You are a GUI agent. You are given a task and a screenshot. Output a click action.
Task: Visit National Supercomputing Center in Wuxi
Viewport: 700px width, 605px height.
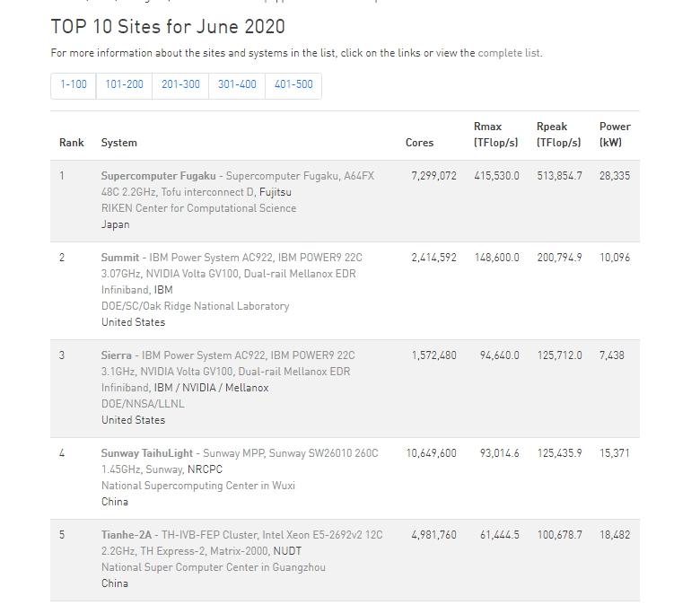click(197, 486)
